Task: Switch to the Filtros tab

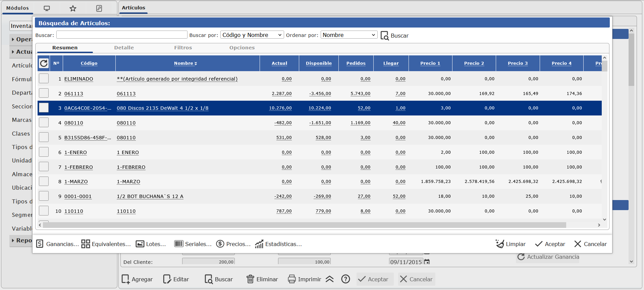Action: (x=183, y=48)
